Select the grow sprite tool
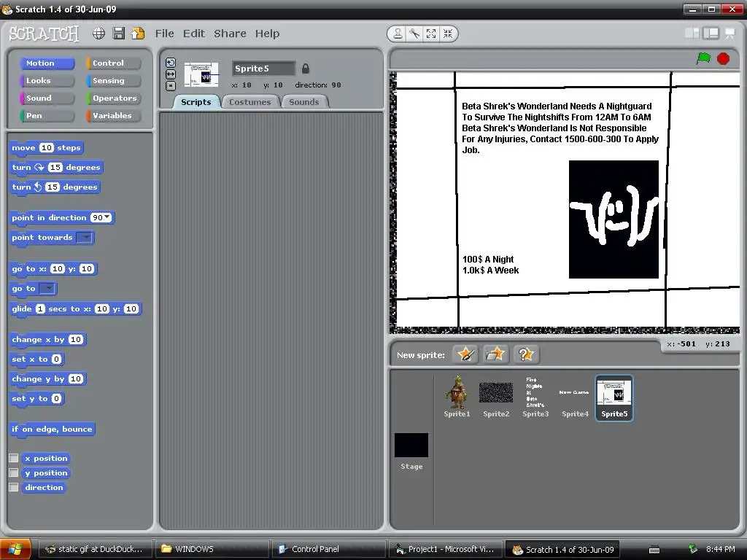747x560 pixels. [431, 34]
